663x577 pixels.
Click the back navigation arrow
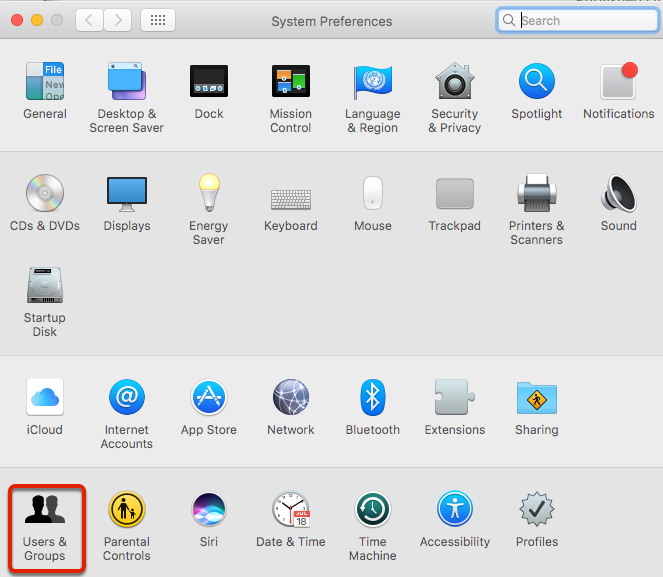89,20
